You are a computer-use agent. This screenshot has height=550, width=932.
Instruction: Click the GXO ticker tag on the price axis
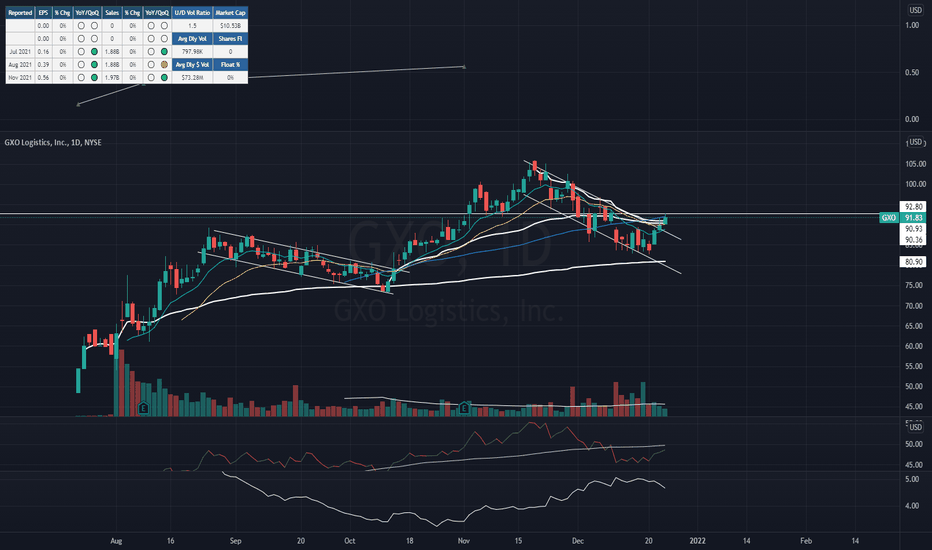pos(888,218)
